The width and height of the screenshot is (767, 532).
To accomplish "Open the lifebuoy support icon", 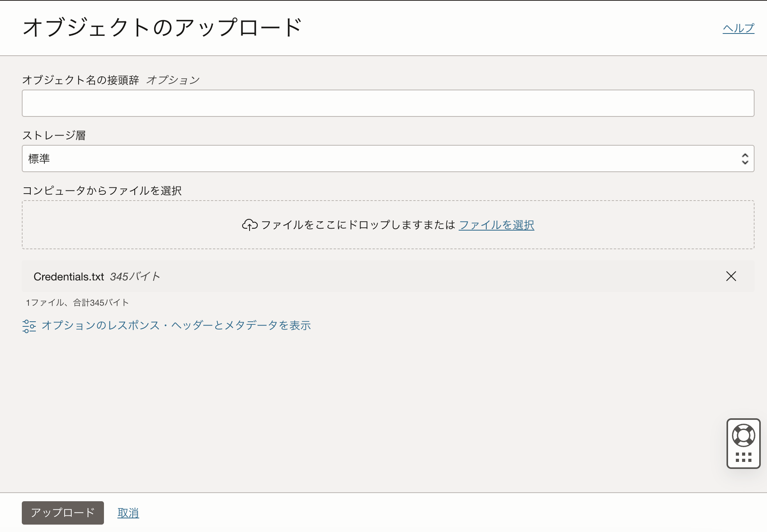I will click(743, 435).
